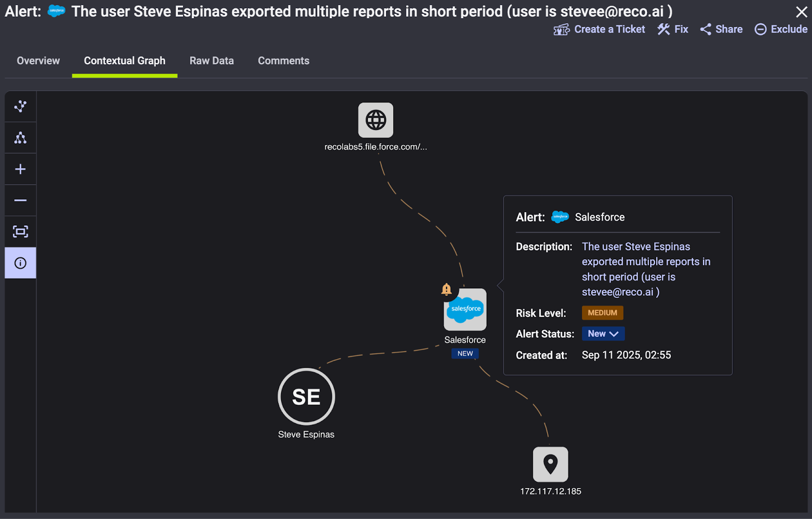Image resolution: width=812 pixels, height=519 pixels.
Task: Click the Exclude label
Action: pos(789,29)
